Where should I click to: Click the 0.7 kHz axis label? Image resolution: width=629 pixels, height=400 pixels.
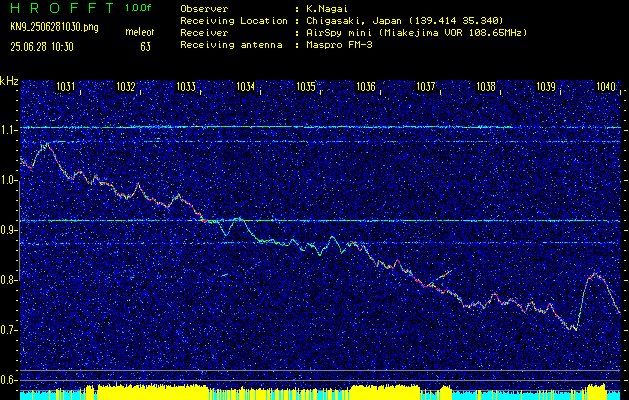click(x=7, y=330)
